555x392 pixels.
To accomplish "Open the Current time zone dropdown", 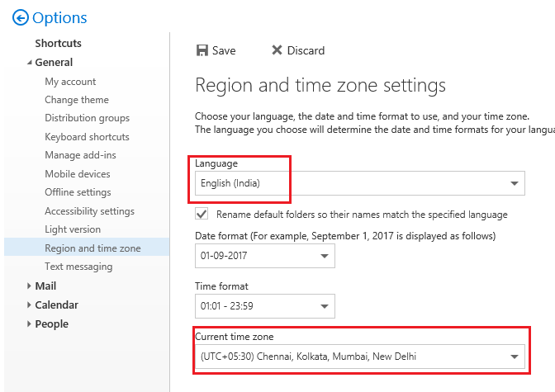I will 515,357.
